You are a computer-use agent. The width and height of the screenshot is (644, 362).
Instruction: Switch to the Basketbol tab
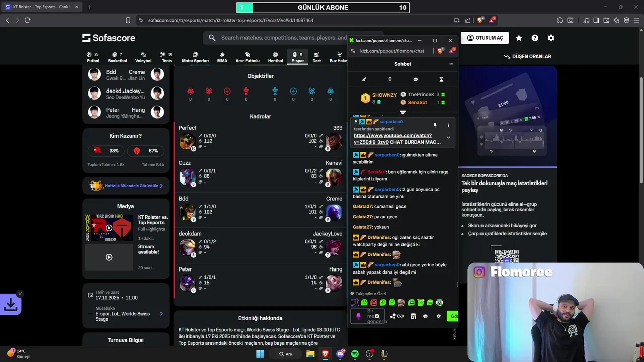pyautogui.click(x=117, y=57)
